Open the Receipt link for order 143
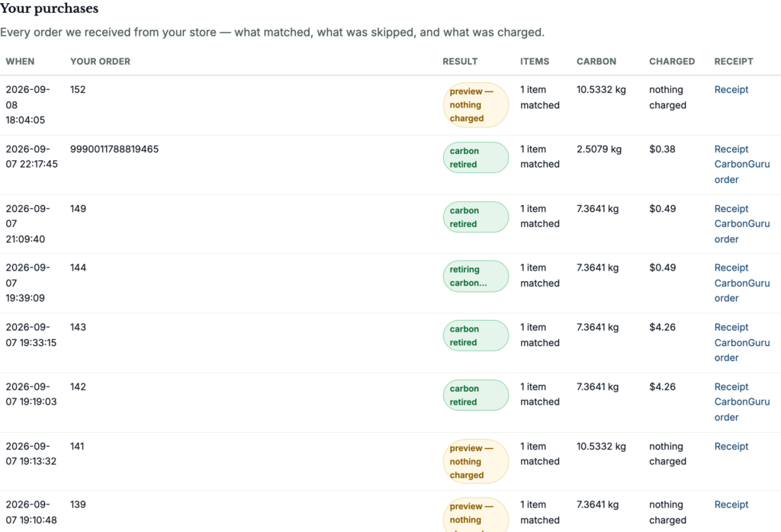The image size is (781, 532). pos(731,328)
